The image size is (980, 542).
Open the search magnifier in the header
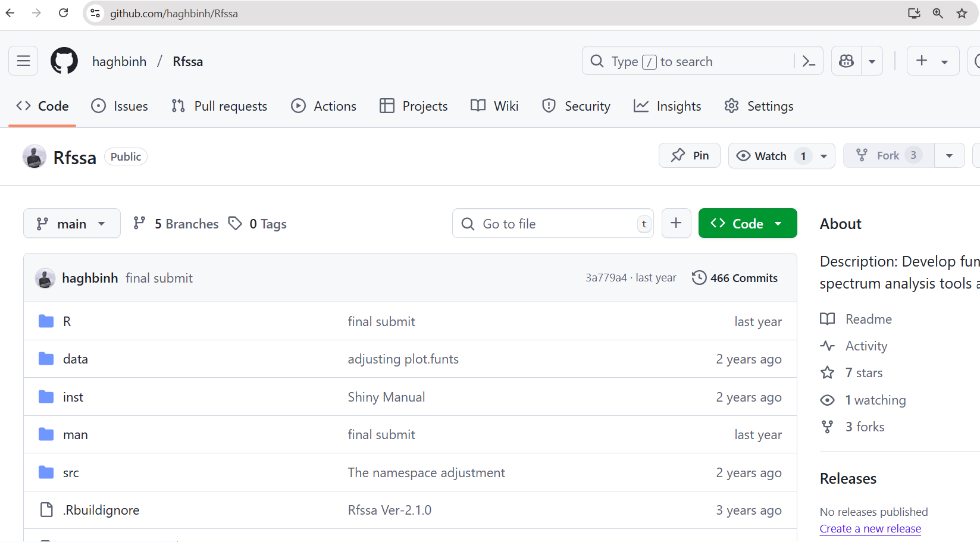[x=596, y=61]
